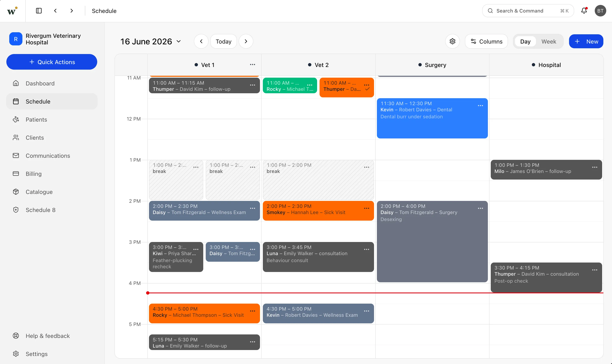612x364 pixels.
Task: Open Billing page
Action: (52, 174)
